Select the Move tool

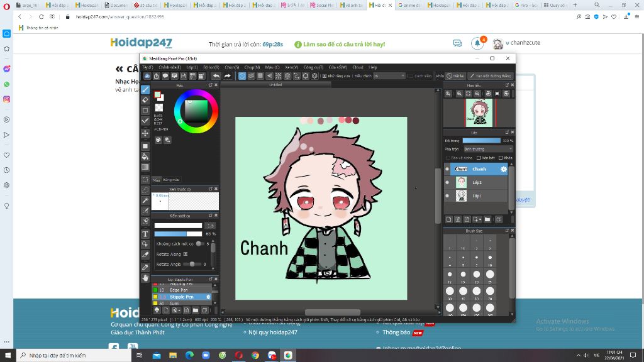click(145, 133)
